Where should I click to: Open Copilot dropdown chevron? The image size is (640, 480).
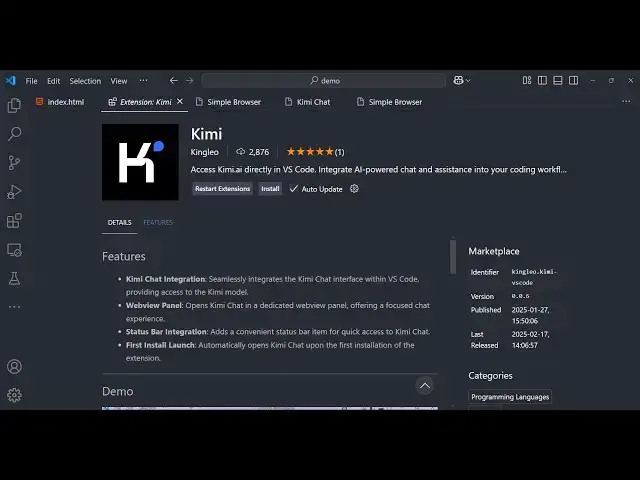[x=468, y=80]
